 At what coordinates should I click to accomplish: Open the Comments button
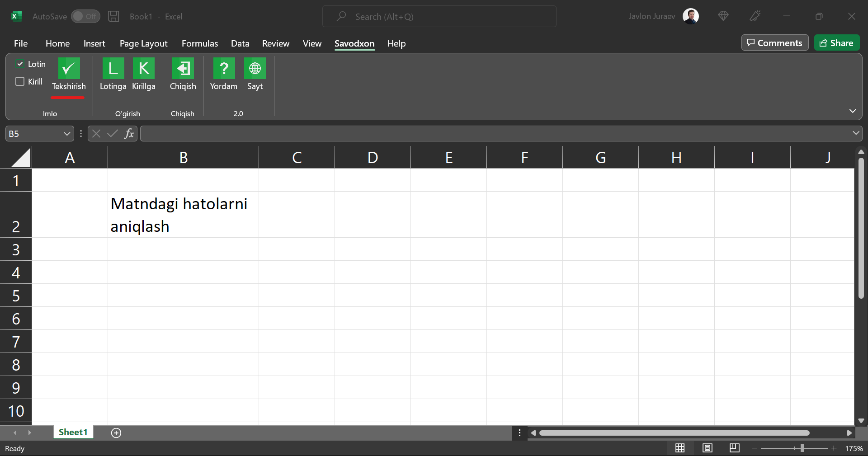[x=774, y=43]
